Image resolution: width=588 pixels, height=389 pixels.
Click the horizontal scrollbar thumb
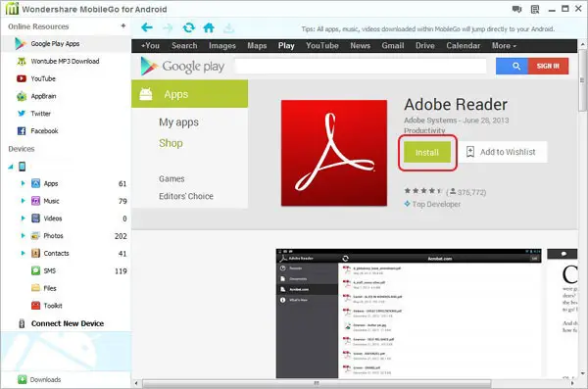(317, 383)
